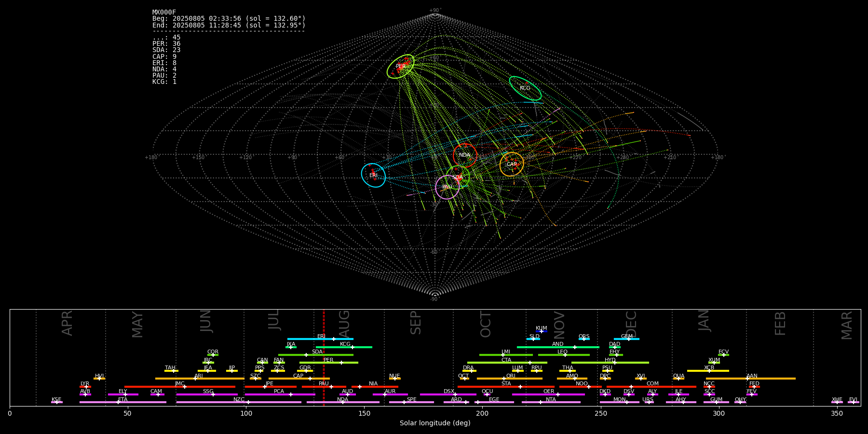
Task: Click the DEC month label
Action: point(631,324)
